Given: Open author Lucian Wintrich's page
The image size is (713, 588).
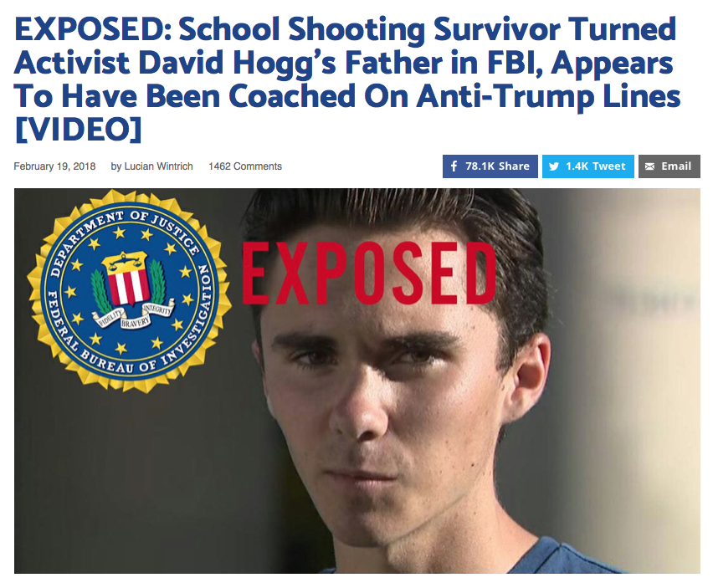Looking at the screenshot, I should point(158,166).
